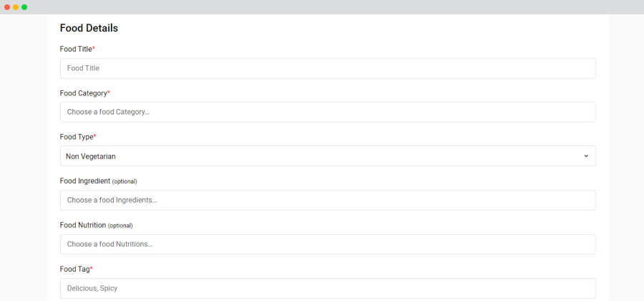The image size is (644, 301).
Task: Expand the Choose a food Ingredients selector
Action: [328, 200]
